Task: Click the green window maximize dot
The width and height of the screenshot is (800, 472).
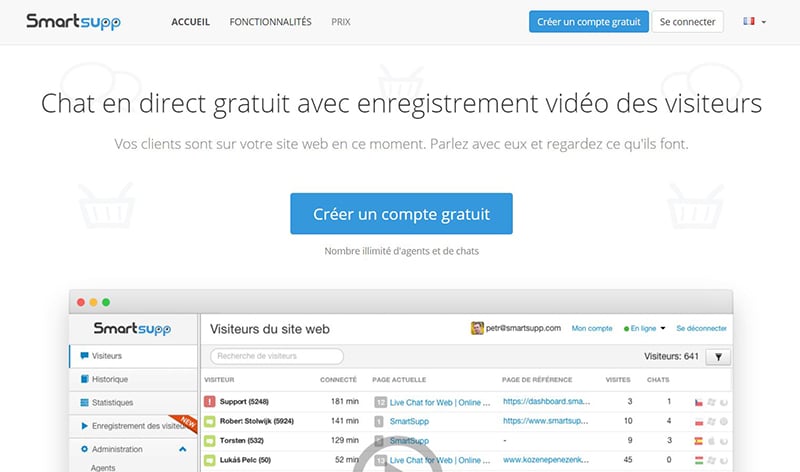Action: pyautogui.click(x=106, y=302)
